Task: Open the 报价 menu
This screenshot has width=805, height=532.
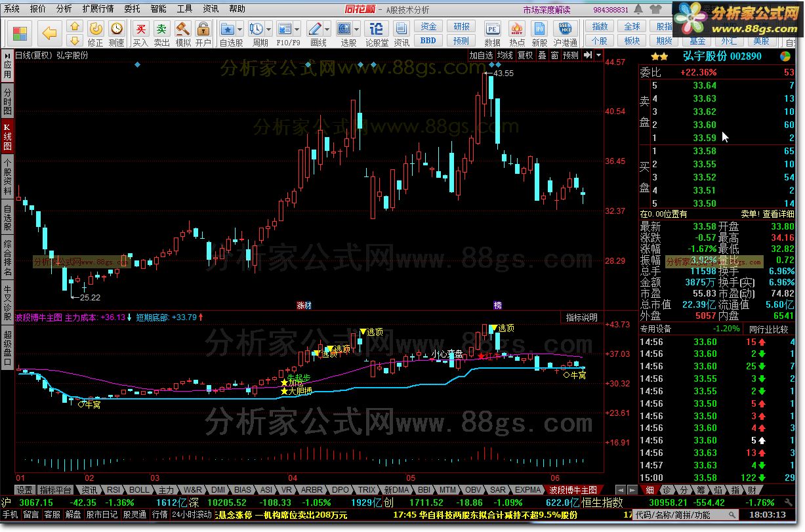Action: click(38, 9)
